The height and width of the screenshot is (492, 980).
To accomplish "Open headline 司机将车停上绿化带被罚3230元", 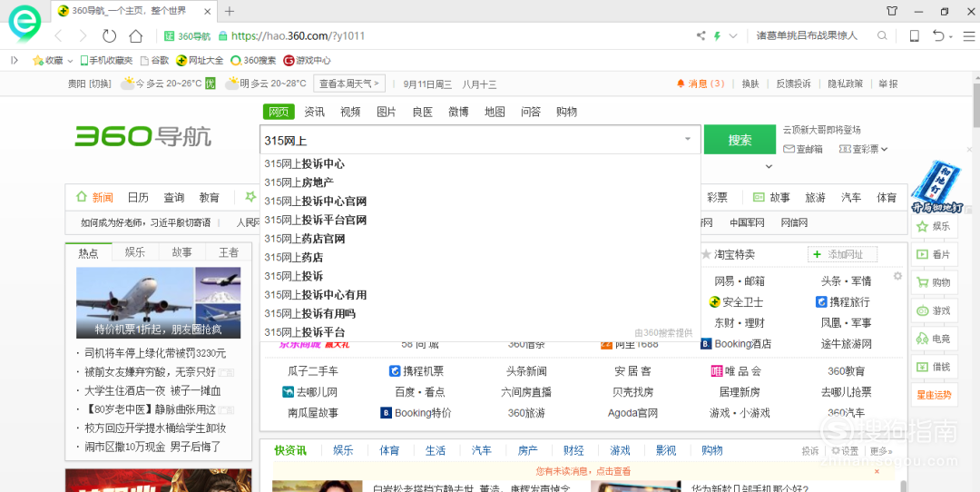I will (x=155, y=353).
